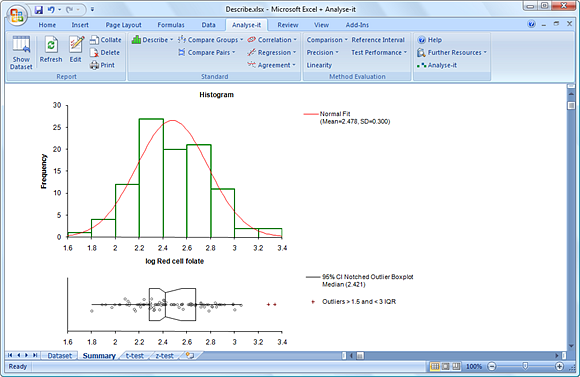
Task: Select the Normal Fit legend entry
Action: 347,118
